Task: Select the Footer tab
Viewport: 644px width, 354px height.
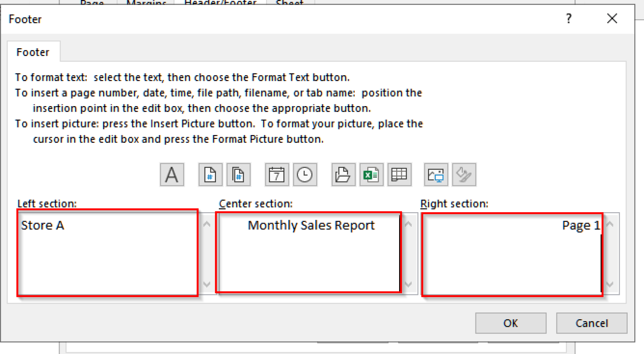Action: click(x=33, y=52)
